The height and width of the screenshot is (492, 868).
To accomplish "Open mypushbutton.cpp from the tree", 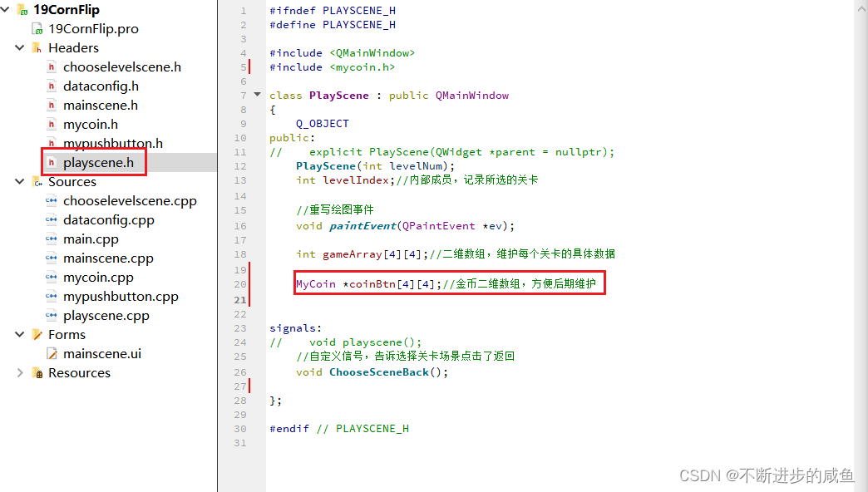I will 121,297.
